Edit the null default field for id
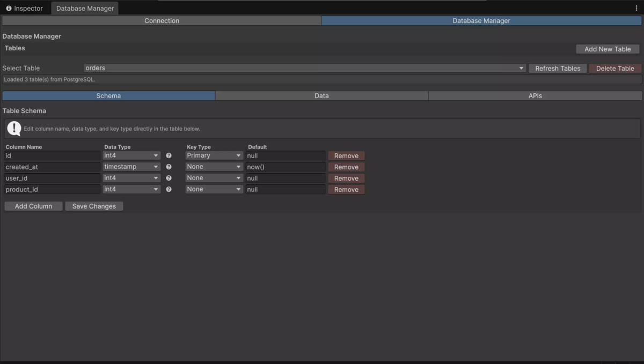The image size is (644, 364). point(286,155)
